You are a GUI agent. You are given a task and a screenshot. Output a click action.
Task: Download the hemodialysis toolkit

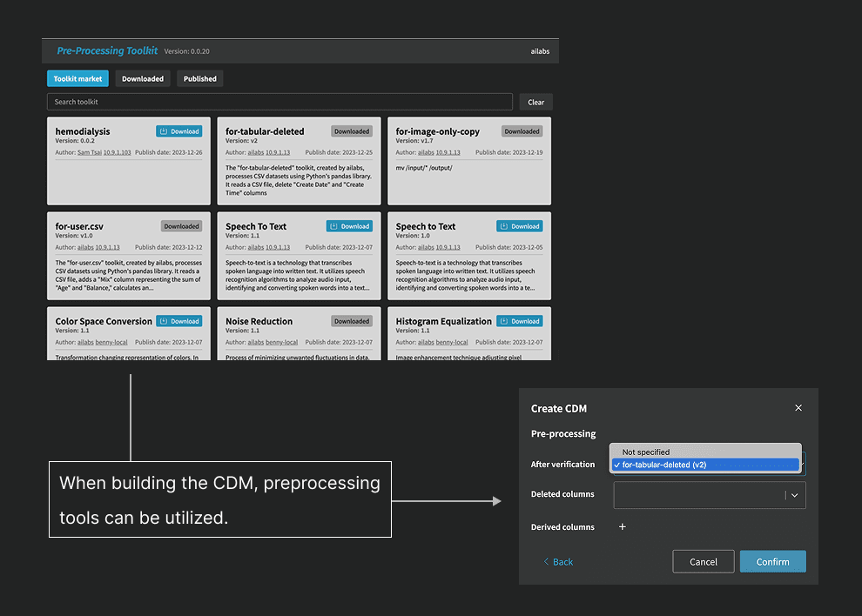[x=178, y=131]
